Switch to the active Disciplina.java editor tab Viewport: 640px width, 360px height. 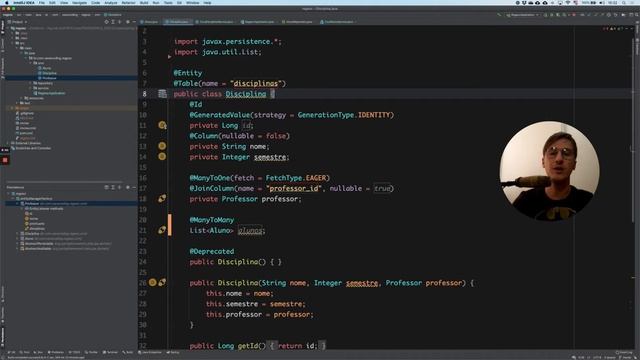(178, 22)
